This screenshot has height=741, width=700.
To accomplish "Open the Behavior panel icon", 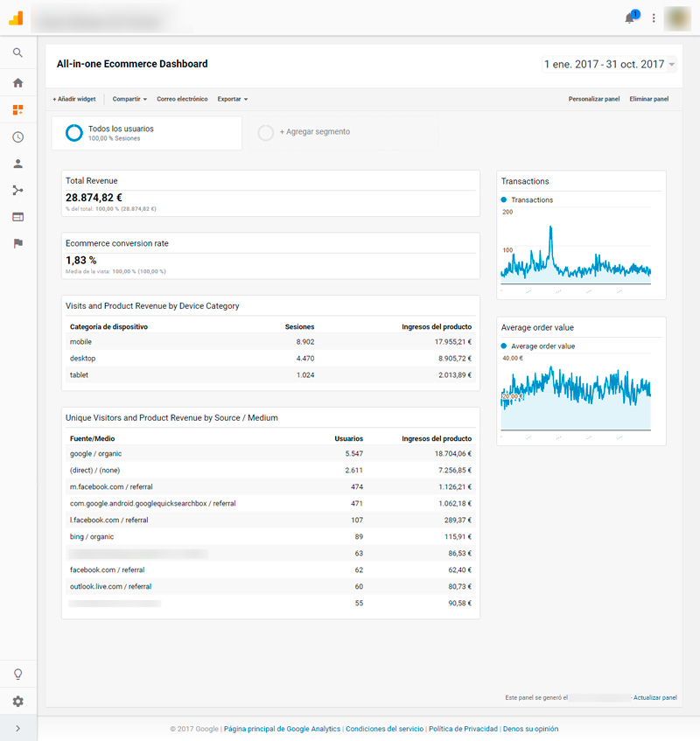I will click(17, 217).
